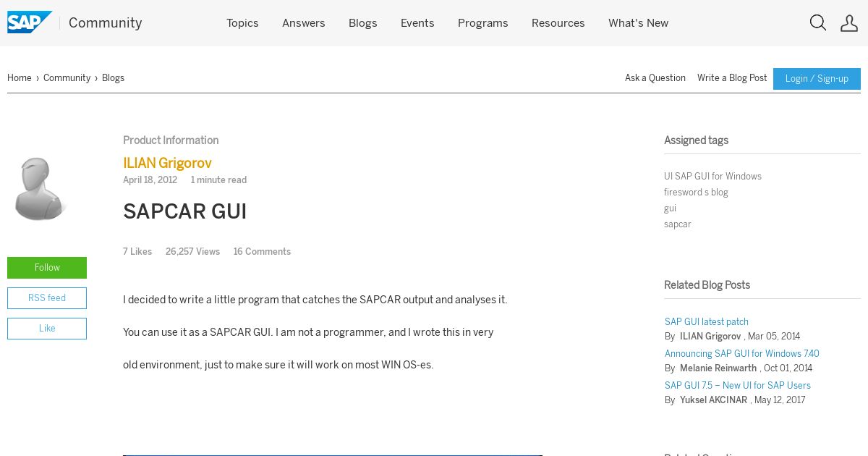The width and height of the screenshot is (868, 456).
Task: Select the sapcar tag
Action: tap(678, 224)
